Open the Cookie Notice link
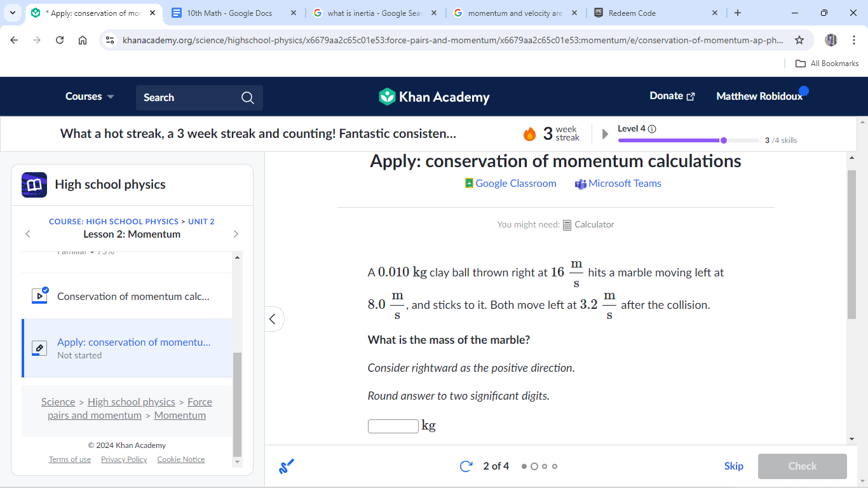Screen dimensions: 868x488 [x=181, y=459]
